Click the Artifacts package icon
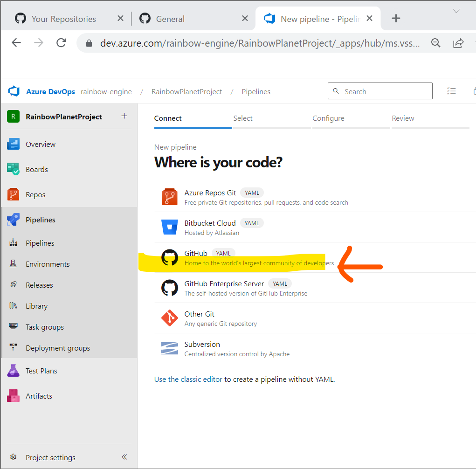This screenshot has height=469, width=476. pyautogui.click(x=14, y=396)
